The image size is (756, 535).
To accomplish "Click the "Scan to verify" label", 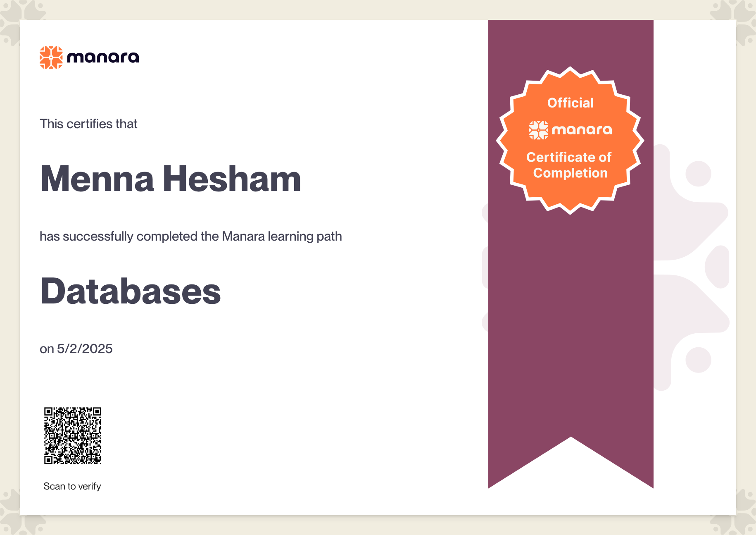I will tap(72, 486).
